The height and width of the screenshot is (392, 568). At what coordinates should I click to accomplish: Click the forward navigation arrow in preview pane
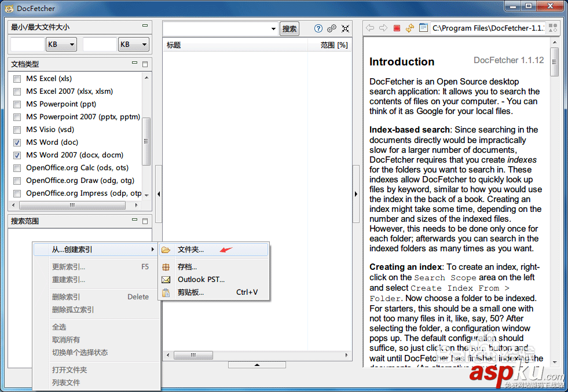(383, 28)
